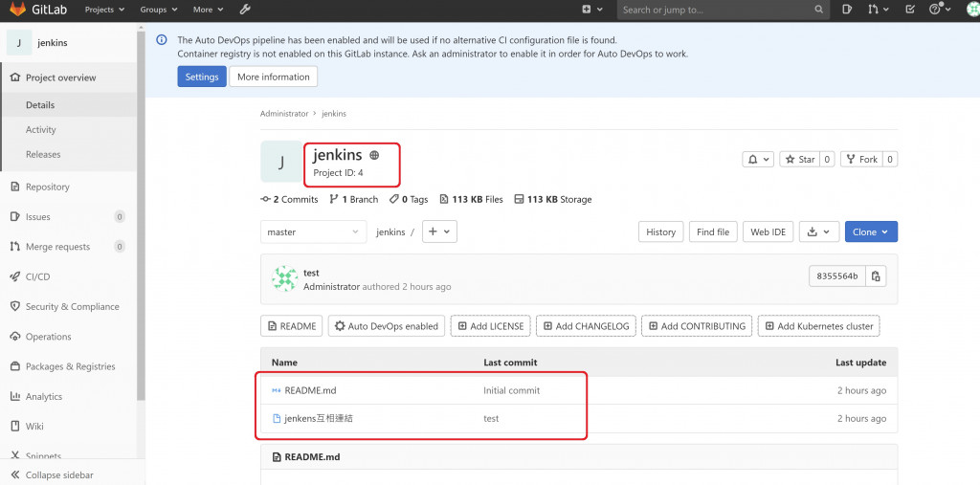980x485 pixels.
Task: Open the new item plus dropdown
Action: [591, 10]
